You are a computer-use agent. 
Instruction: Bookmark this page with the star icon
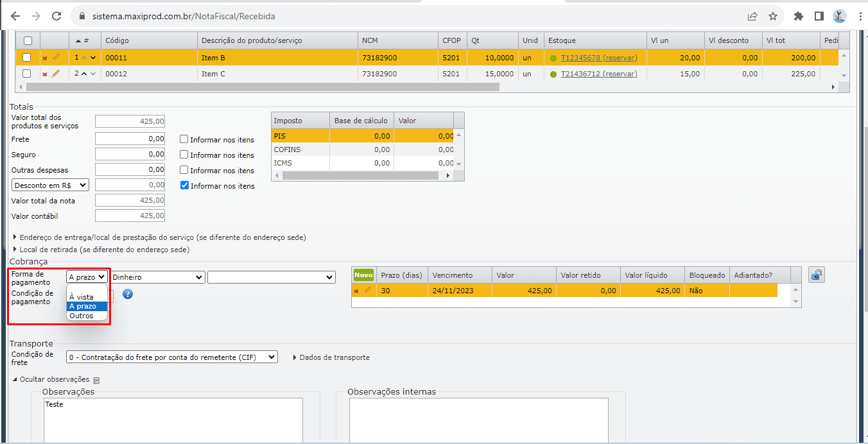773,16
